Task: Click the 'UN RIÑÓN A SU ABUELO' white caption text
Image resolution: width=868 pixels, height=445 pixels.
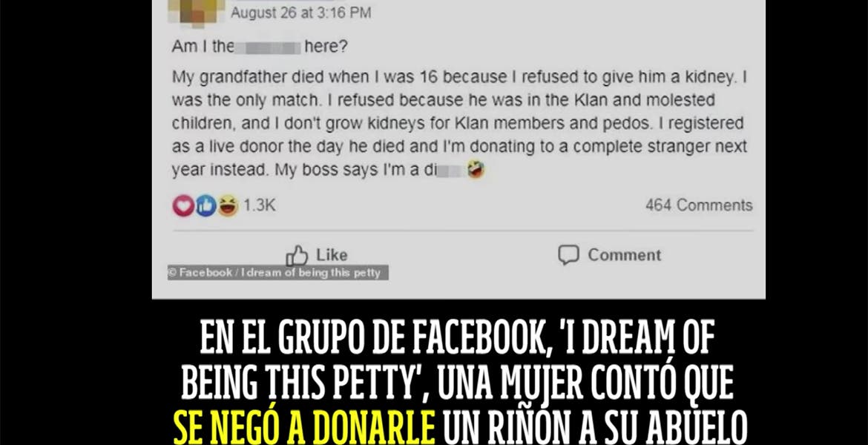Action: coord(595,428)
